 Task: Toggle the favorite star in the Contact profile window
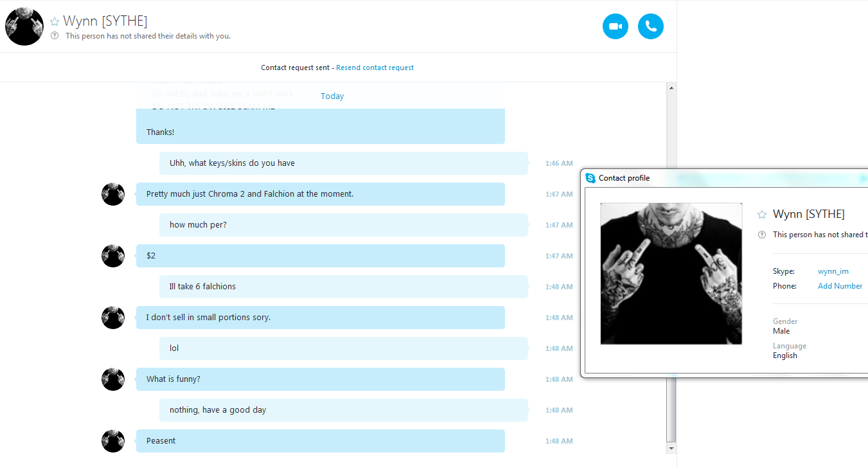pos(762,215)
